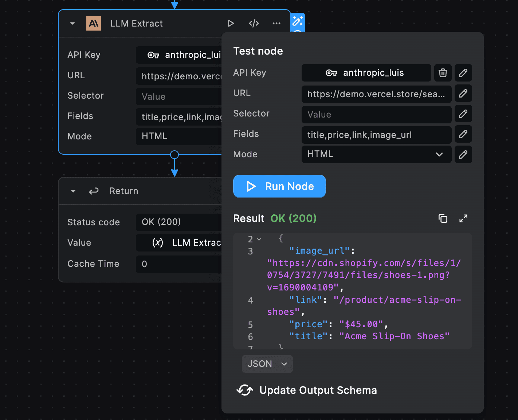The height and width of the screenshot is (420, 518).
Task: Click the output connector below LLM Extract
Action: coord(174,155)
